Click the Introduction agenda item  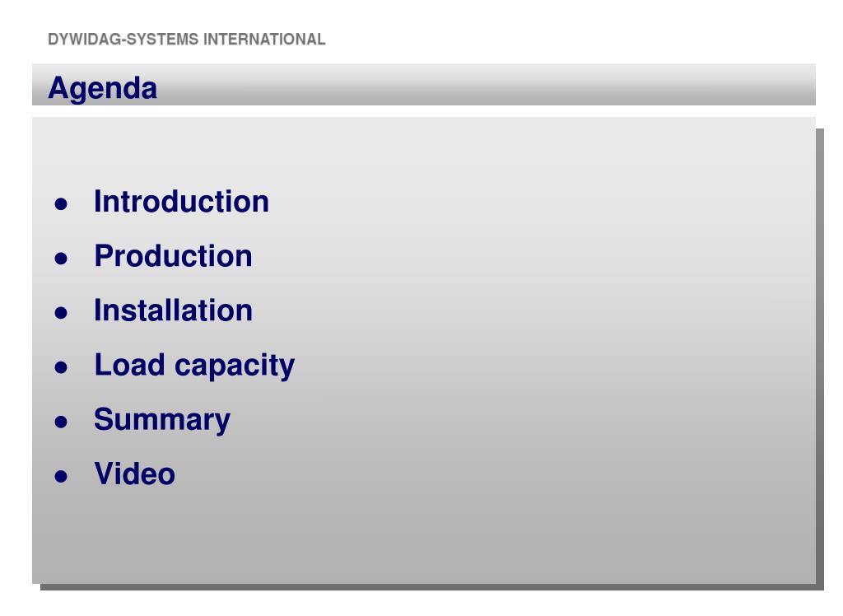click(x=181, y=202)
